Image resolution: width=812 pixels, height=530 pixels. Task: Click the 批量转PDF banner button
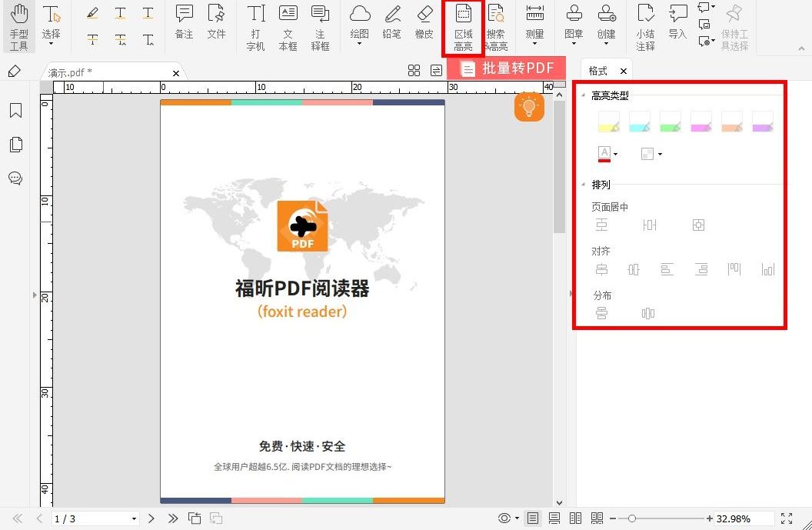point(507,68)
